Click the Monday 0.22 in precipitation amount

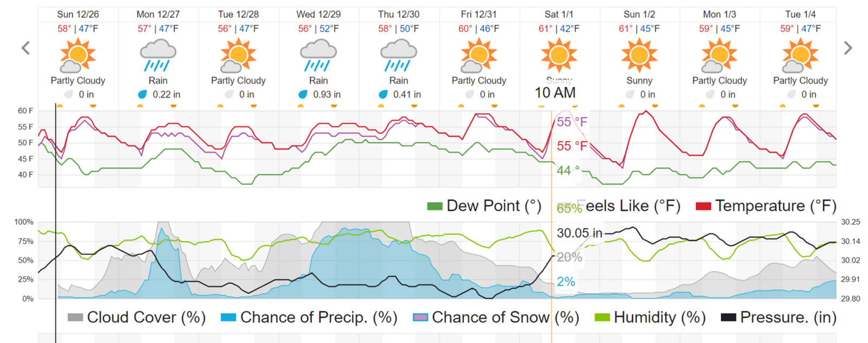pos(166,94)
